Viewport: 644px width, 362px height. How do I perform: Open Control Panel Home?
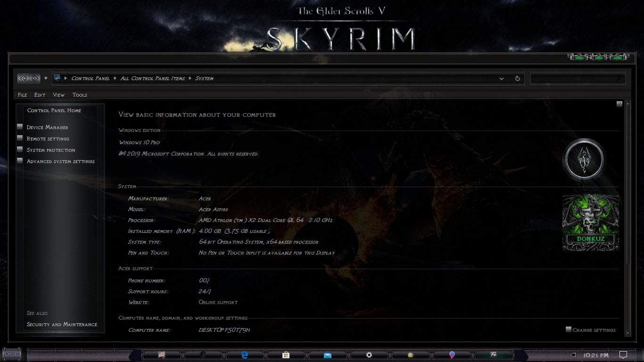(54, 110)
